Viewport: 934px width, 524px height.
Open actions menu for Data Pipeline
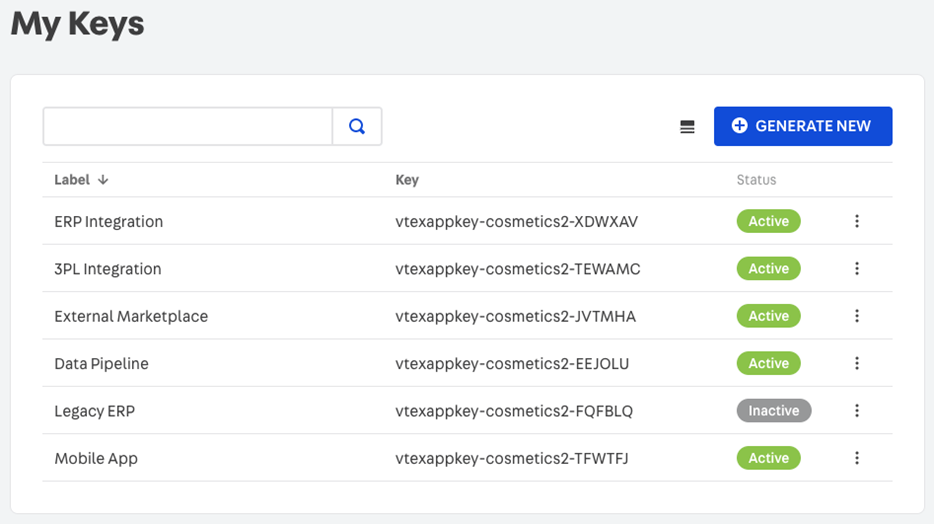pos(857,363)
